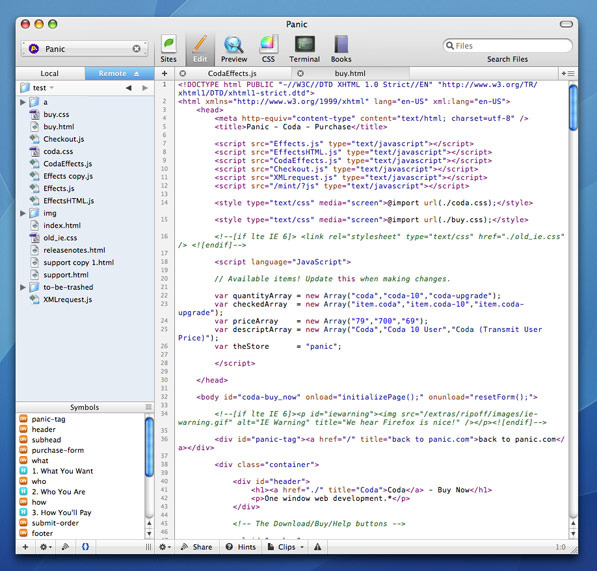Open the CSS editor
The image size is (597, 571).
click(x=268, y=49)
